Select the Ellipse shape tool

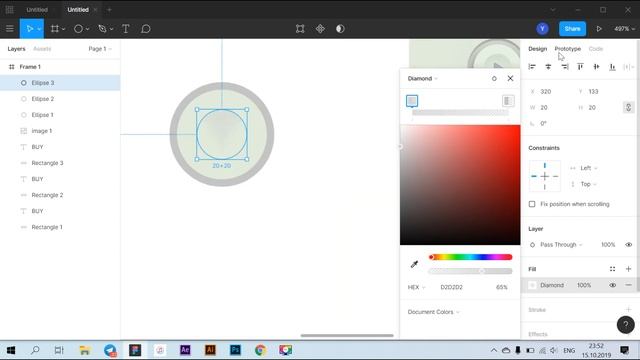[x=78, y=29]
